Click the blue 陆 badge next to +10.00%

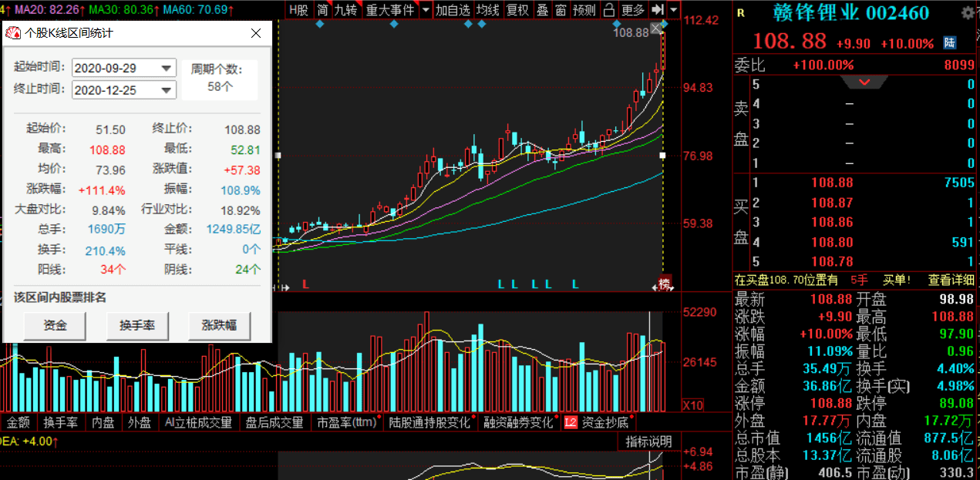[950, 43]
